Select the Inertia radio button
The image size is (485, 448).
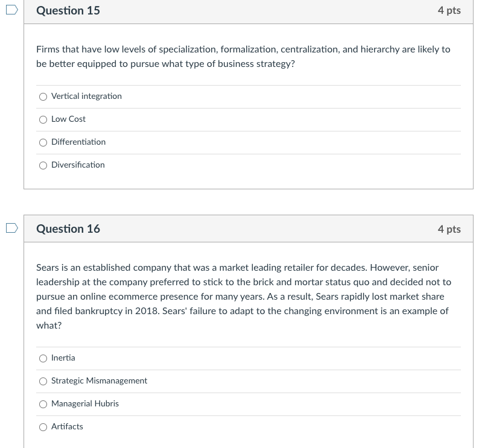[x=43, y=358]
